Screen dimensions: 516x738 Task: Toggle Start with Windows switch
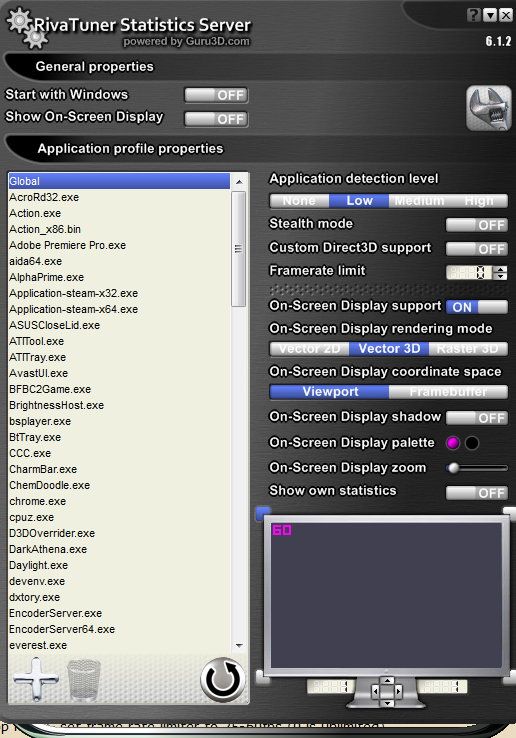(216, 95)
